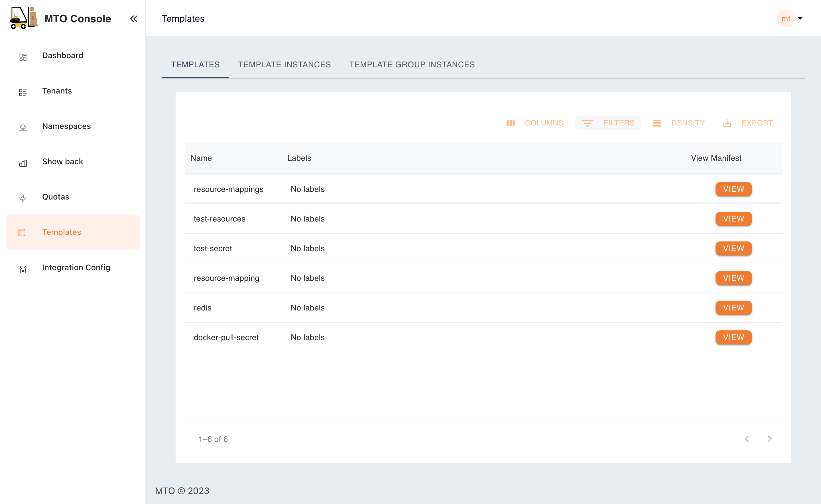View manifest for docker-pull-secret
The image size is (821, 504).
pyautogui.click(x=733, y=337)
